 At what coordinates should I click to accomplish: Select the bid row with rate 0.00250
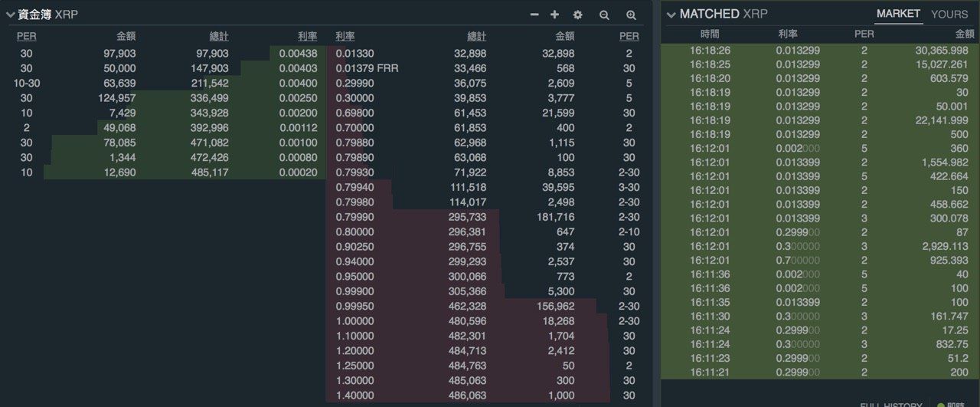tap(165, 98)
